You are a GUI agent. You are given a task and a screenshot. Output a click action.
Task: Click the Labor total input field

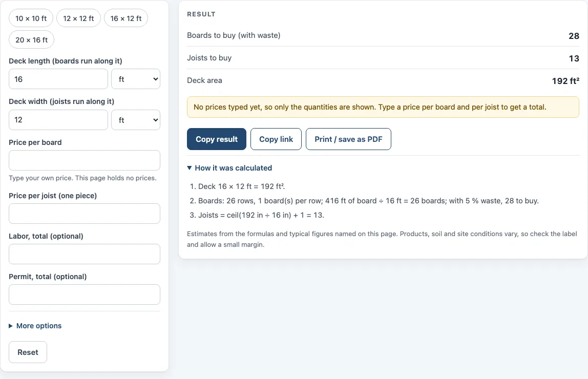tap(85, 254)
